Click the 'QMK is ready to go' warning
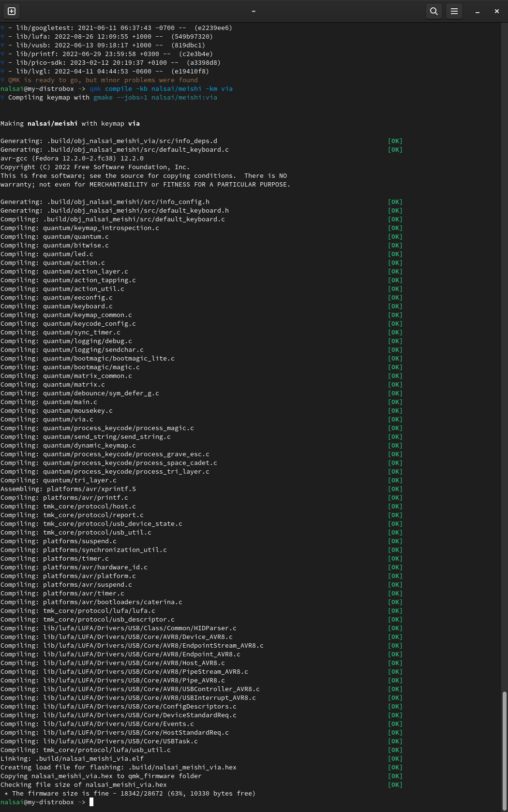This screenshot has height=812, width=508. click(x=103, y=80)
